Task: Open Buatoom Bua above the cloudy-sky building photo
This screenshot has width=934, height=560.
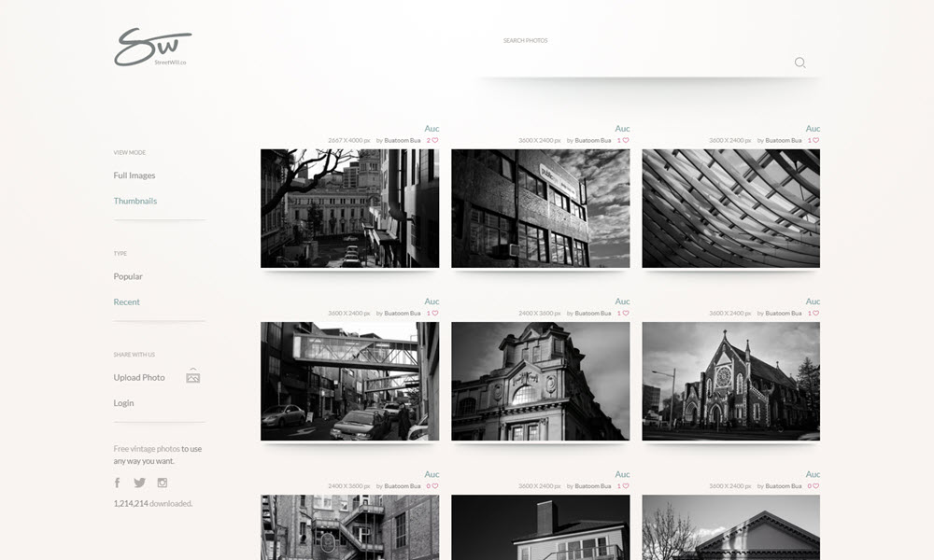Action: pyautogui.click(x=593, y=140)
